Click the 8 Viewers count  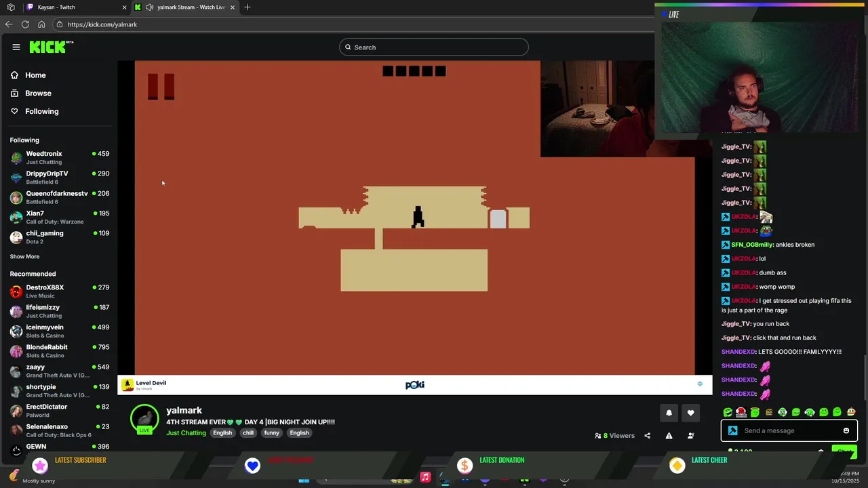pyautogui.click(x=614, y=436)
